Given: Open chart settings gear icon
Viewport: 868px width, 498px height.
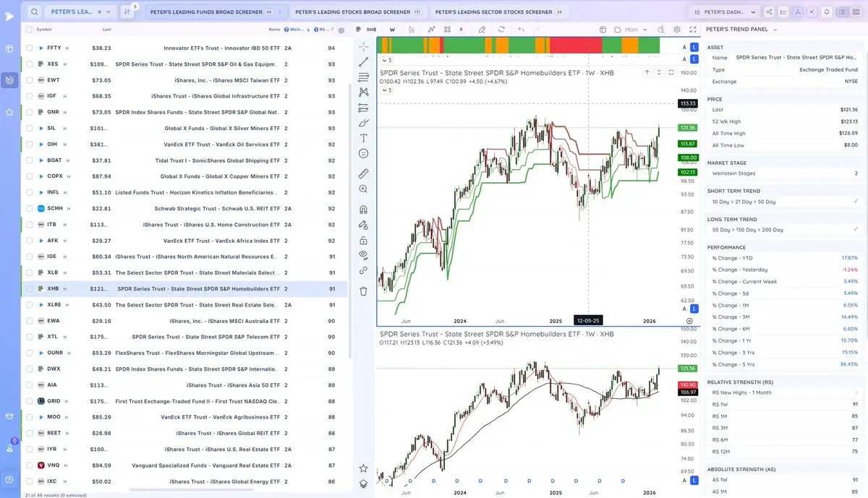Looking at the screenshot, I should tap(676, 30).
